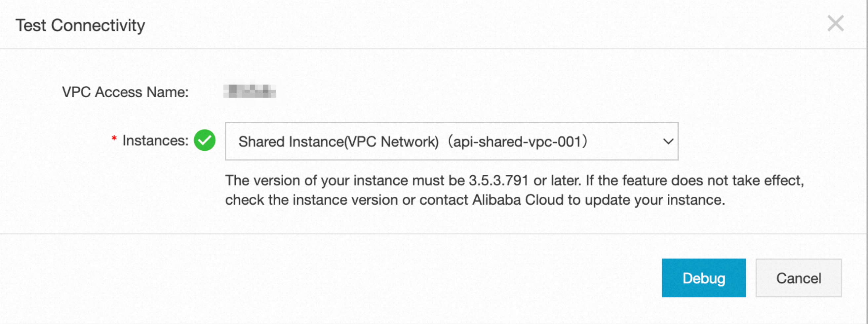The height and width of the screenshot is (324, 868).
Task: Click the version number 3.5.3.791
Action: [x=498, y=181]
